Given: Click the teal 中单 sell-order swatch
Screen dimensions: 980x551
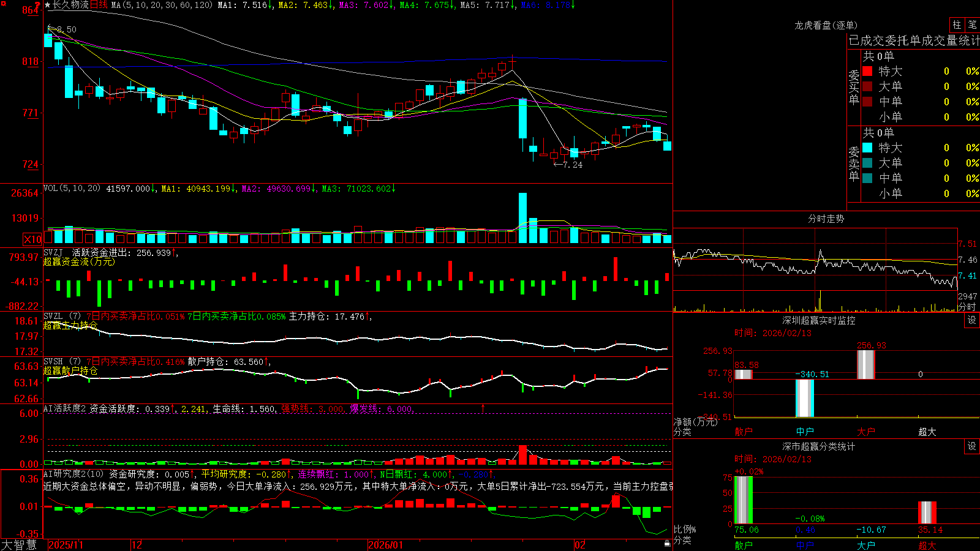Looking at the screenshot, I should tap(867, 178).
